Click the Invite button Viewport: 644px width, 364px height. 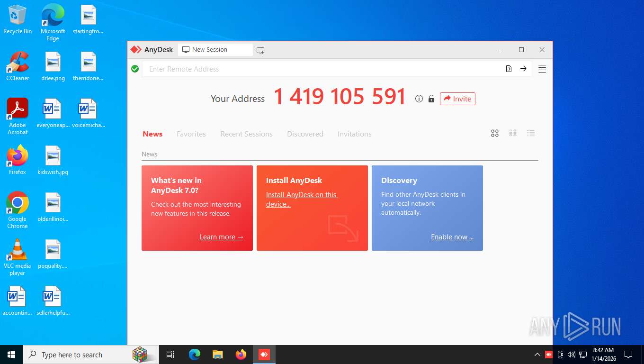(457, 99)
